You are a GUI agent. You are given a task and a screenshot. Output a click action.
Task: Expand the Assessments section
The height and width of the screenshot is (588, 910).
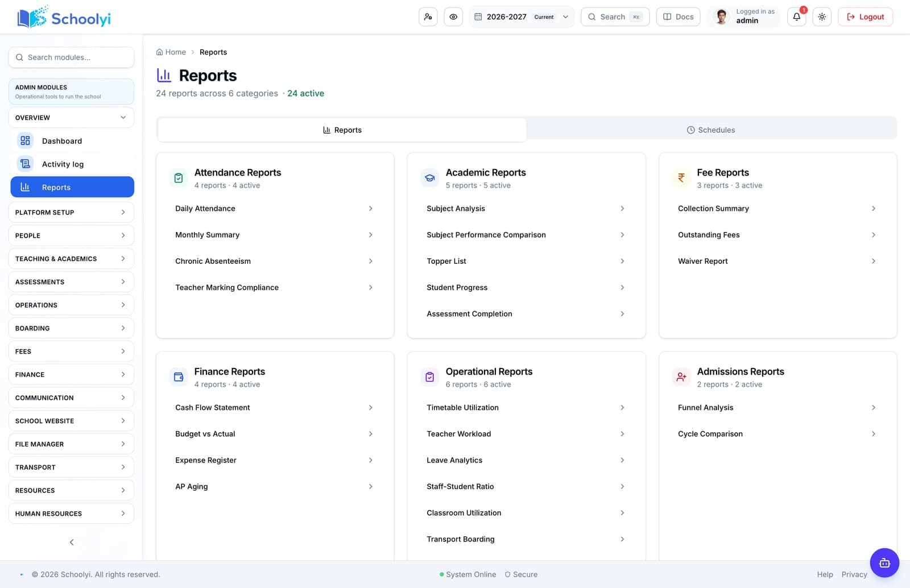pyautogui.click(x=71, y=282)
